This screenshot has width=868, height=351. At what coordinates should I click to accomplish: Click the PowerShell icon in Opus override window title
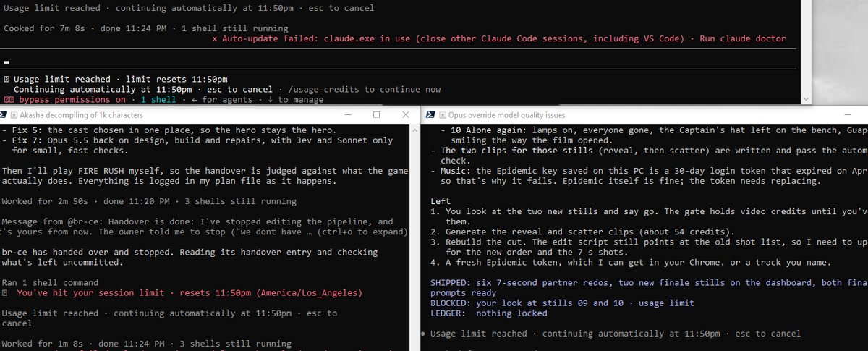coord(430,114)
